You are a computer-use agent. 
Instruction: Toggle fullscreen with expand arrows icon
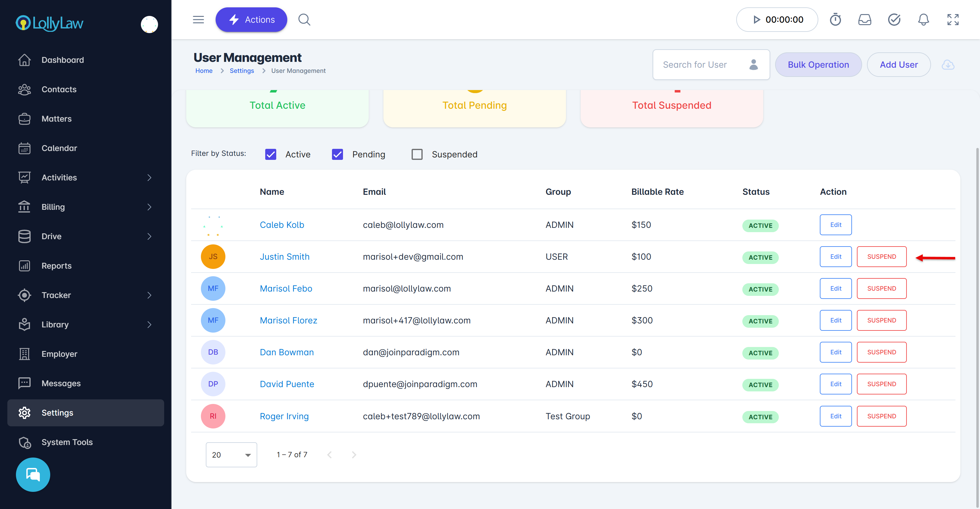(x=953, y=19)
